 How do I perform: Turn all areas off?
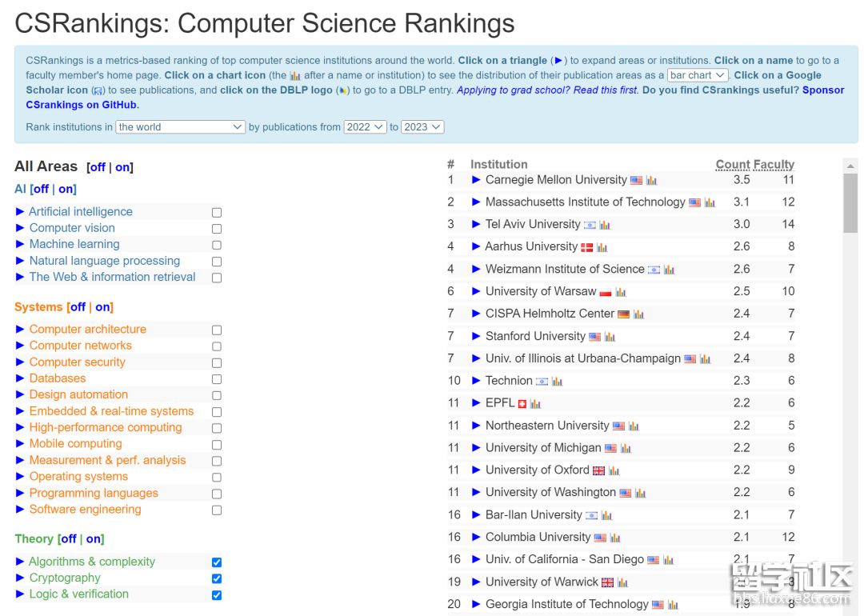98,167
